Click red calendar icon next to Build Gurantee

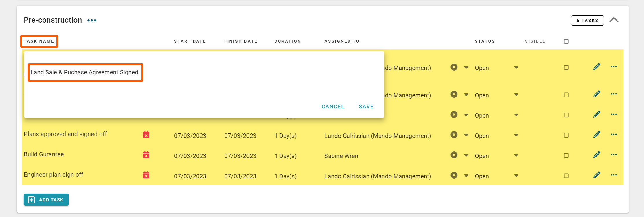pyautogui.click(x=146, y=155)
